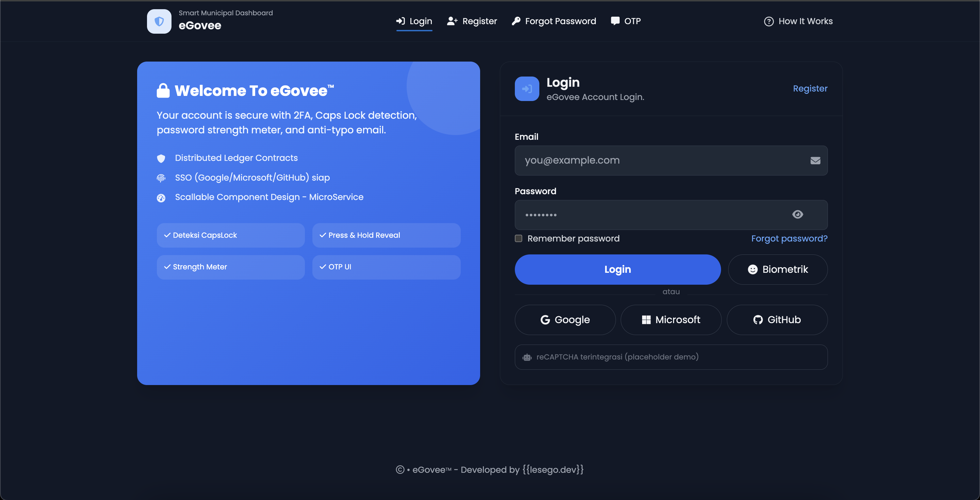Enable the Remember password checkbox
The width and height of the screenshot is (980, 500).
[x=518, y=238]
